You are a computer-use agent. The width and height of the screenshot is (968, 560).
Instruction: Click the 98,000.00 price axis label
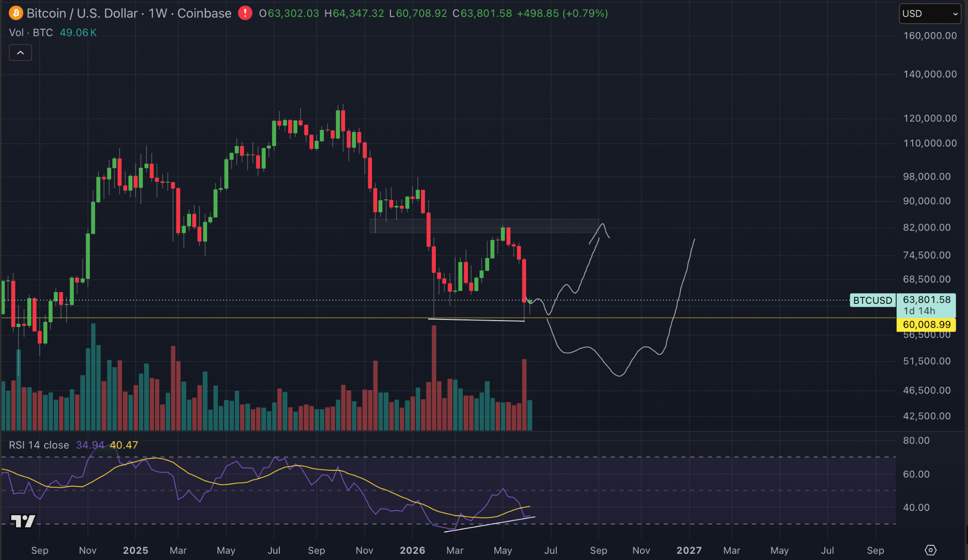[x=927, y=176]
